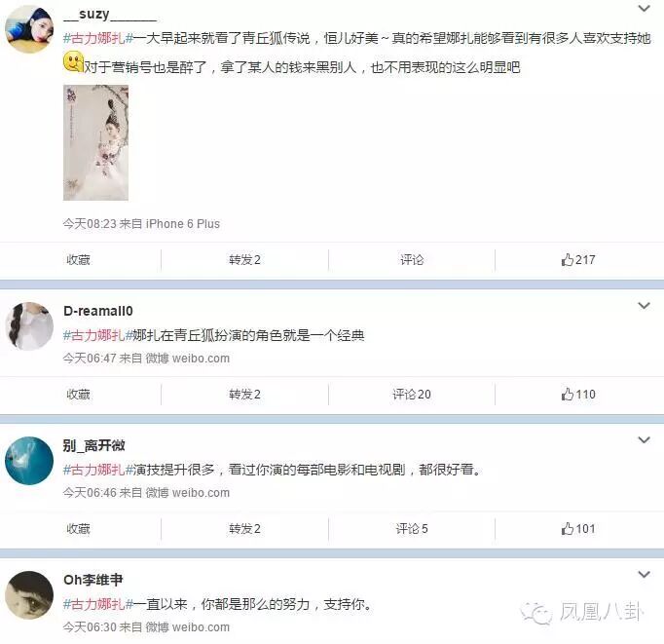Click the yellow emoji in __suzy's post

tap(73, 61)
